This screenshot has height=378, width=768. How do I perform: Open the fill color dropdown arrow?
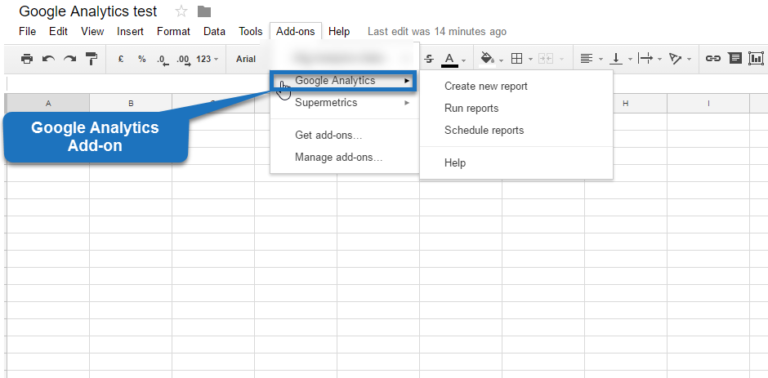(501, 60)
